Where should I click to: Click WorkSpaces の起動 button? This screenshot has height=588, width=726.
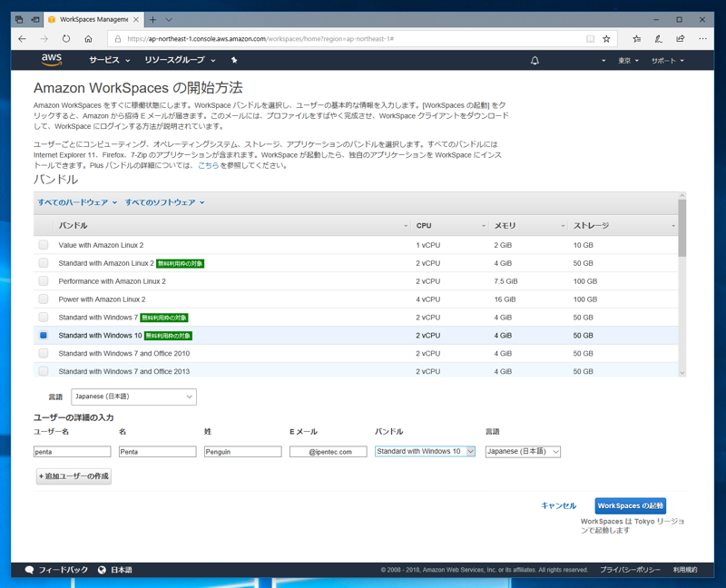click(630, 505)
